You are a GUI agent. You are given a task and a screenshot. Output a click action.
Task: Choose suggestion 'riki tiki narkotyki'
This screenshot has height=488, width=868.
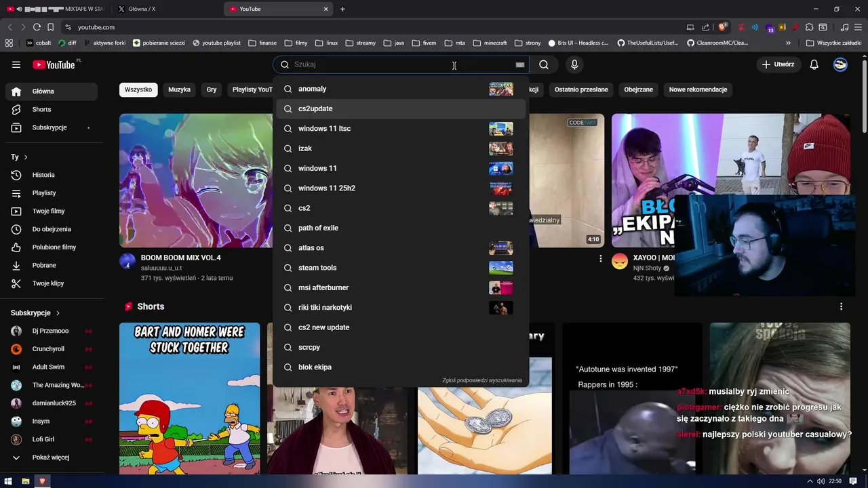click(x=401, y=307)
